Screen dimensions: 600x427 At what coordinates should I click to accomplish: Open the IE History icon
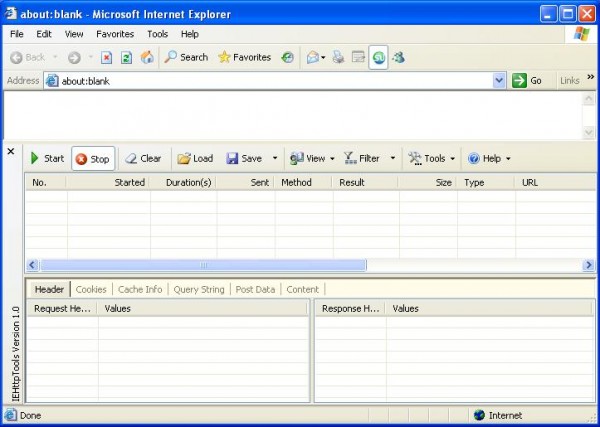coord(288,57)
